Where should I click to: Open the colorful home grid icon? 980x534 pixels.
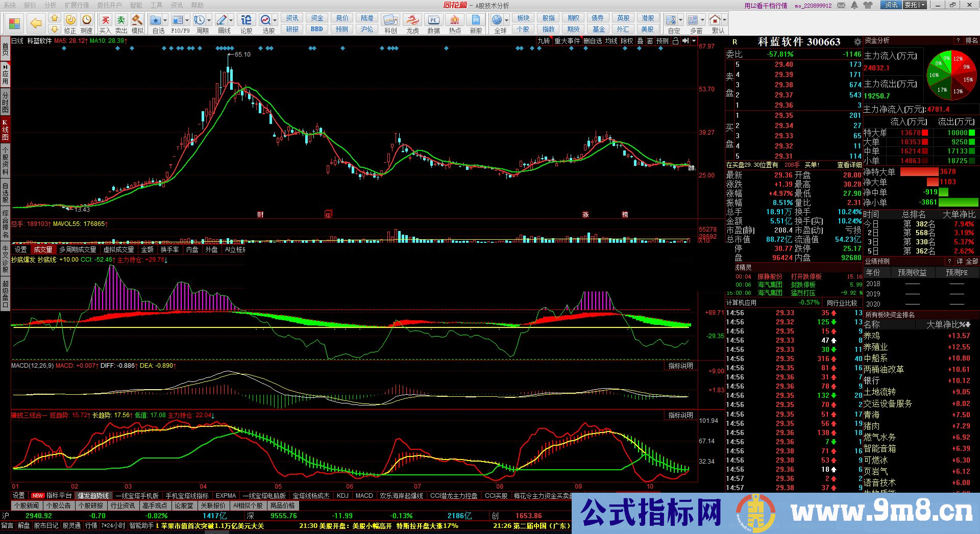[14, 23]
